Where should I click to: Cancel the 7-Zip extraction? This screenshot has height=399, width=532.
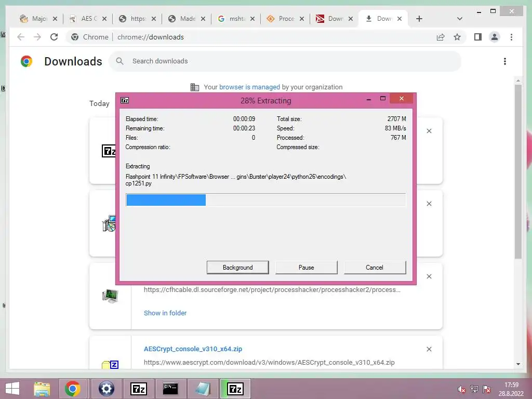tap(375, 268)
